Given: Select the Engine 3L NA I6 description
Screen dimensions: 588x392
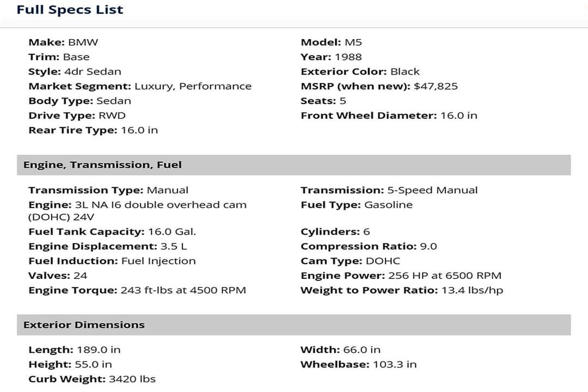Looking at the screenshot, I should tap(137, 211).
